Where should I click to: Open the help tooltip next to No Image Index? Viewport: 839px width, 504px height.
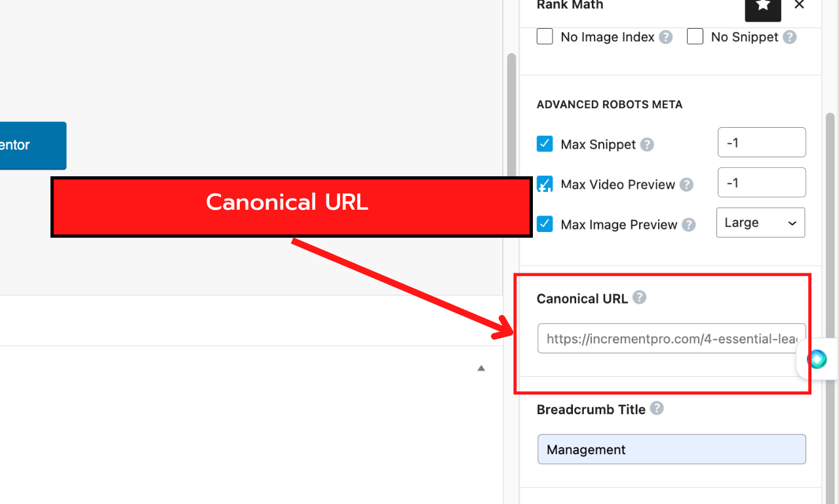click(666, 37)
